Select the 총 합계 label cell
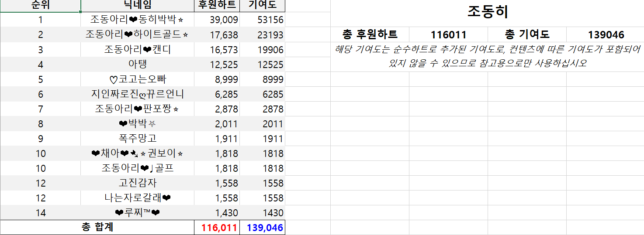644x235 pixels. [x=97, y=227]
